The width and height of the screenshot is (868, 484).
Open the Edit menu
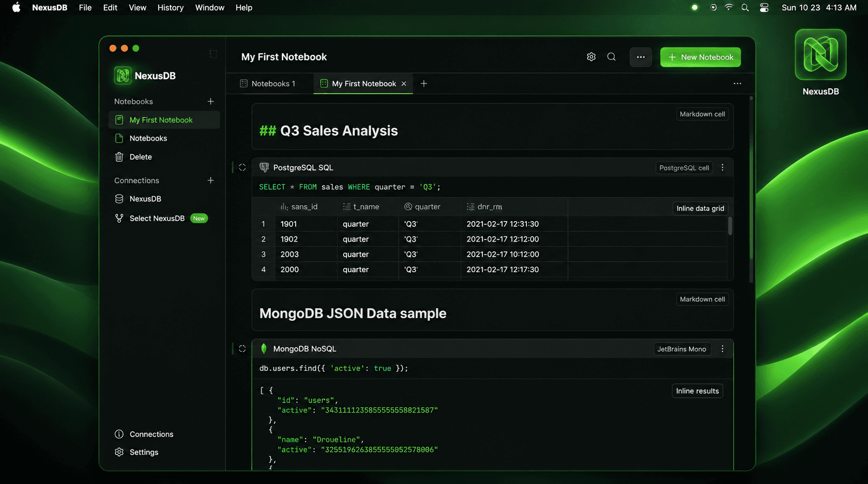110,8
